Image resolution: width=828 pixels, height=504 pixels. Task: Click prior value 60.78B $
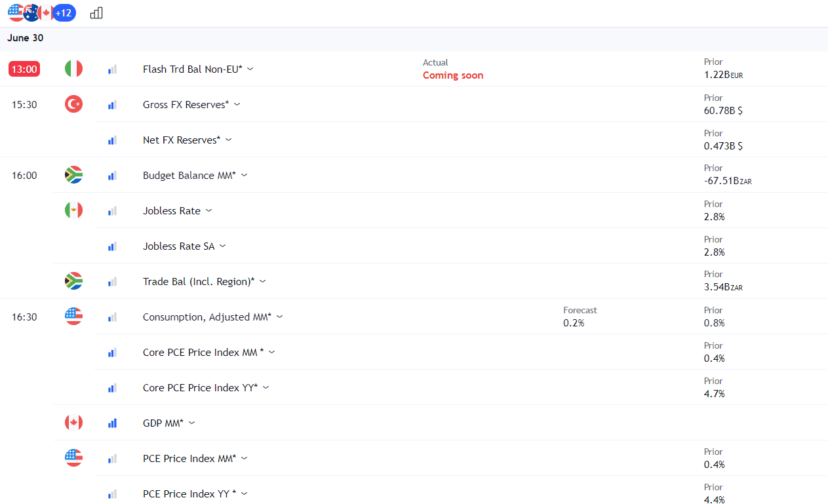tap(724, 111)
